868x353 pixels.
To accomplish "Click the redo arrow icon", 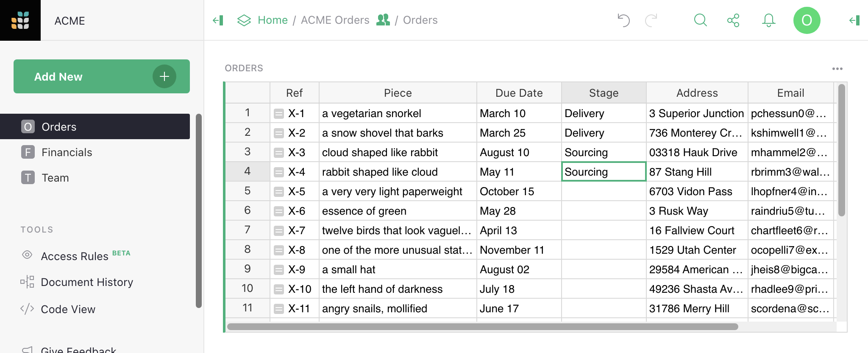I will pyautogui.click(x=651, y=20).
